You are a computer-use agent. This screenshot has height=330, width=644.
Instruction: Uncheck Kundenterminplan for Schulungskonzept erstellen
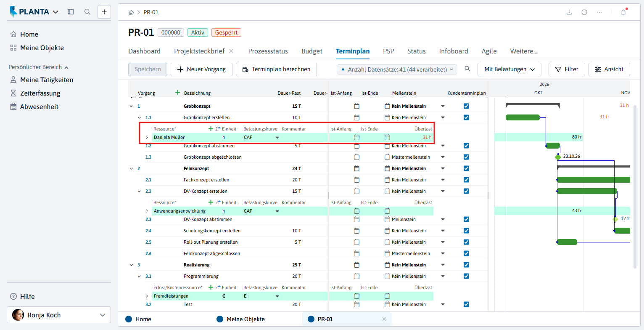coord(466,231)
